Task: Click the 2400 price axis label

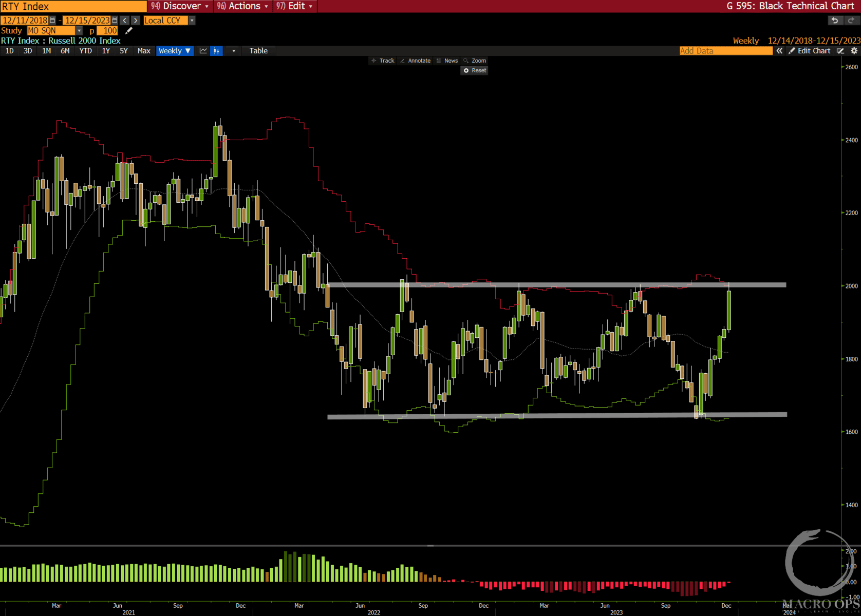Action: 851,140
